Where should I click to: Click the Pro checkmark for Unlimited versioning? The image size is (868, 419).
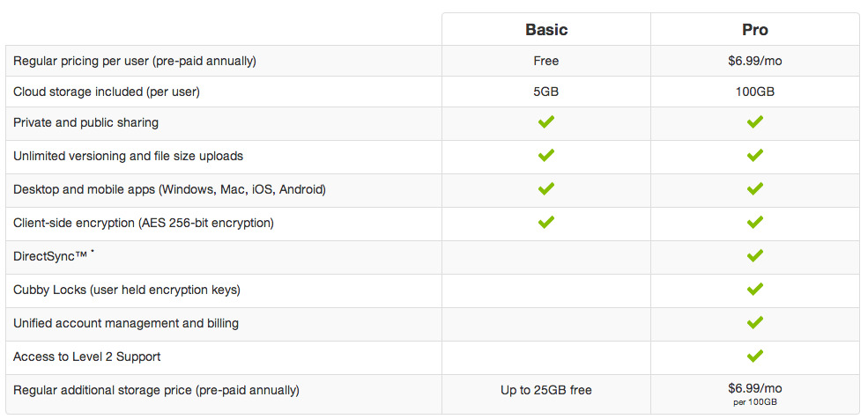pyautogui.click(x=754, y=156)
